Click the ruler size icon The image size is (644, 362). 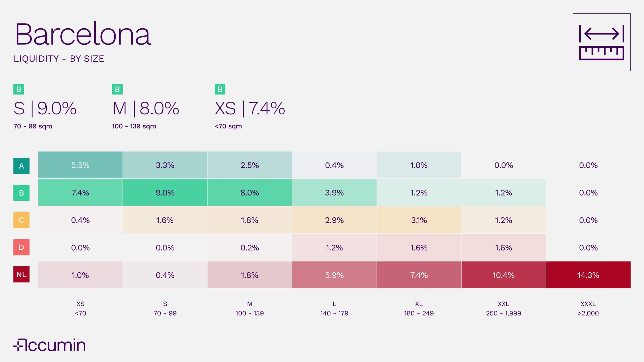click(602, 42)
